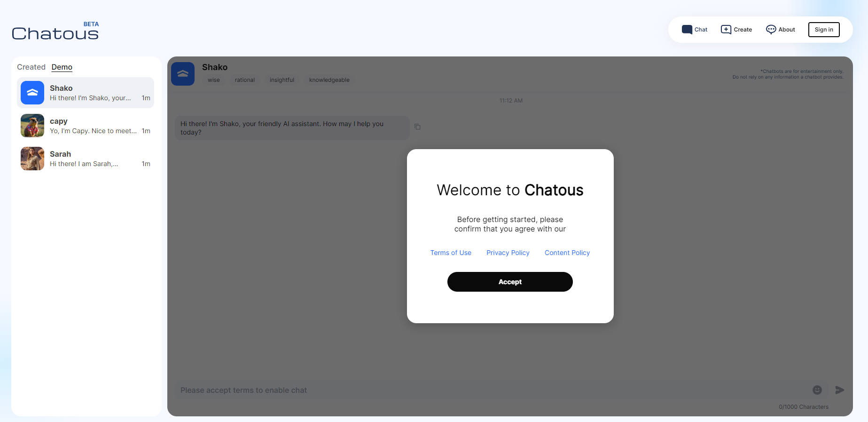This screenshot has height=422, width=868.
Task: Copy Shako's greeting message
Action: tap(417, 127)
